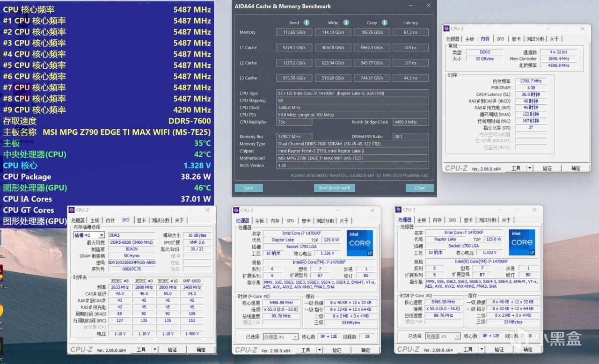Image resolution: width=599 pixels, height=364 pixels.
Task: Click title icon of CPU-Z window showing 1.326 V
Action: click(237, 211)
